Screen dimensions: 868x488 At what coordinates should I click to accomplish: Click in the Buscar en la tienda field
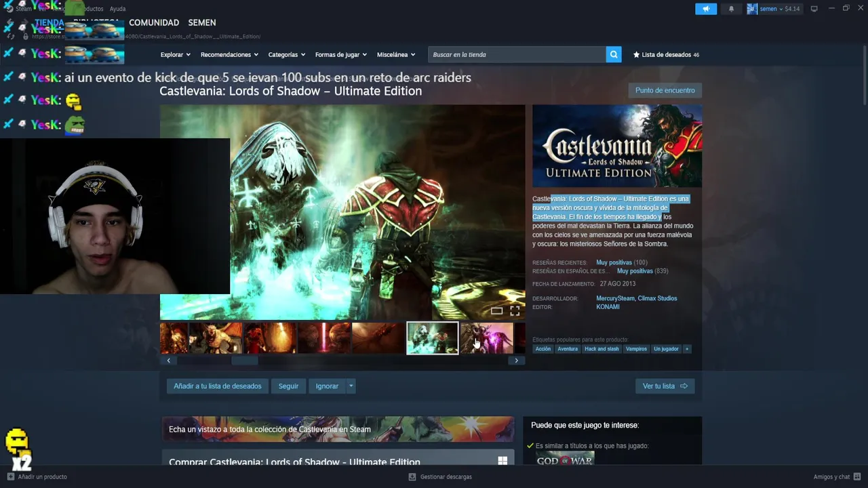click(517, 54)
